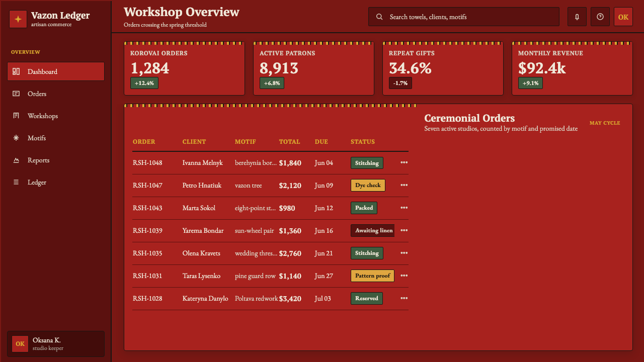Sort by the MOTIF column header

tap(246, 142)
